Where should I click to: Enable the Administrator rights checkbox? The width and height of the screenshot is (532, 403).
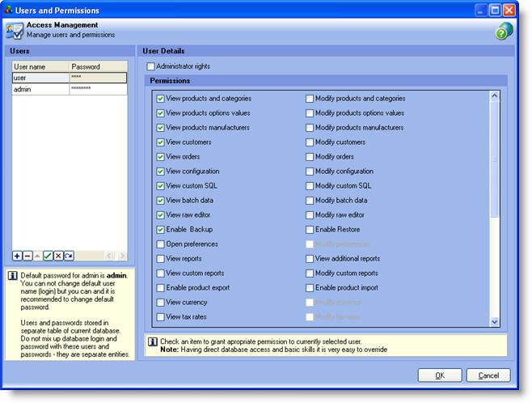click(x=151, y=66)
